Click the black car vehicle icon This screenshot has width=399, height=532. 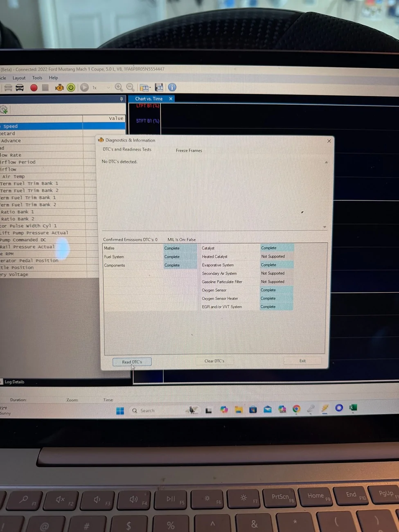20,88
